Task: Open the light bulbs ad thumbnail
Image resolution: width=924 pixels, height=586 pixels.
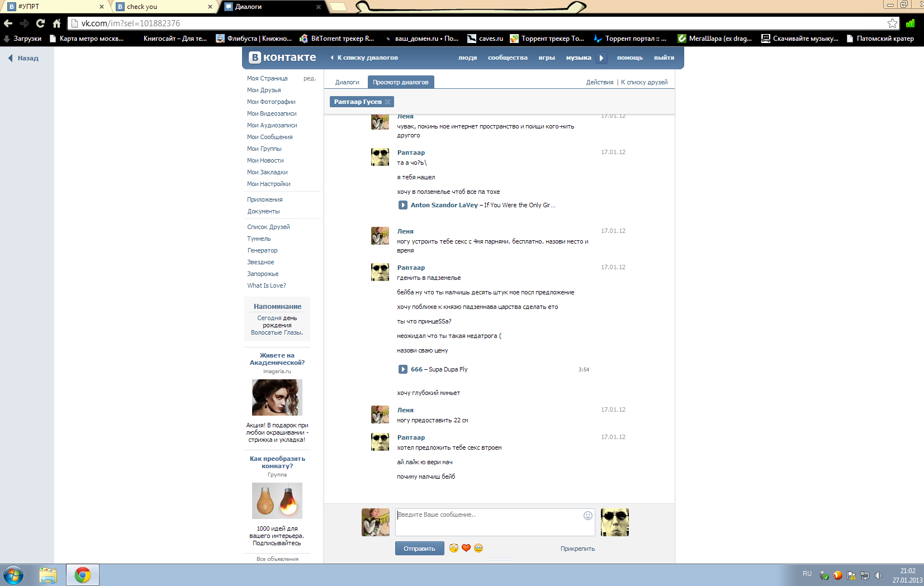Action: [x=277, y=501]
